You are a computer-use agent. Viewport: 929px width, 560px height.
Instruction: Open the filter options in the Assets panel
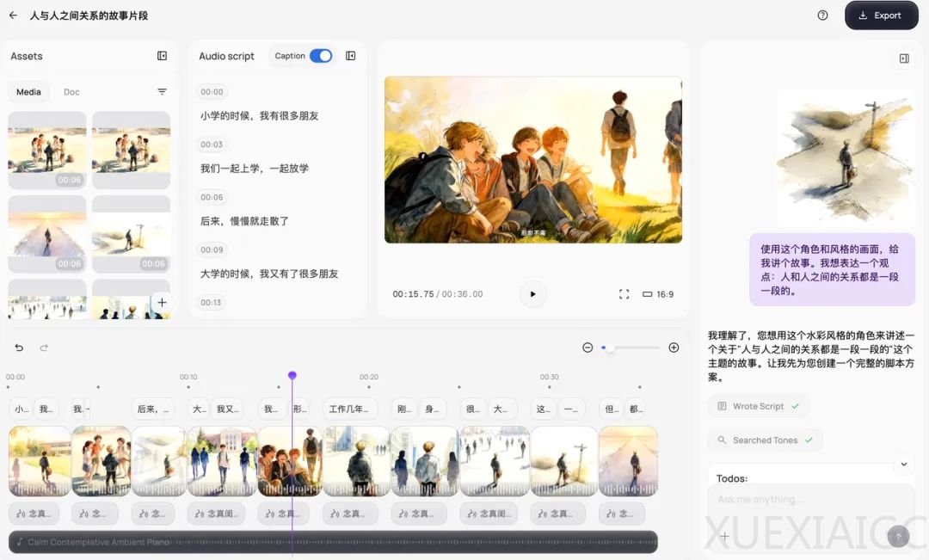(163, 91)
